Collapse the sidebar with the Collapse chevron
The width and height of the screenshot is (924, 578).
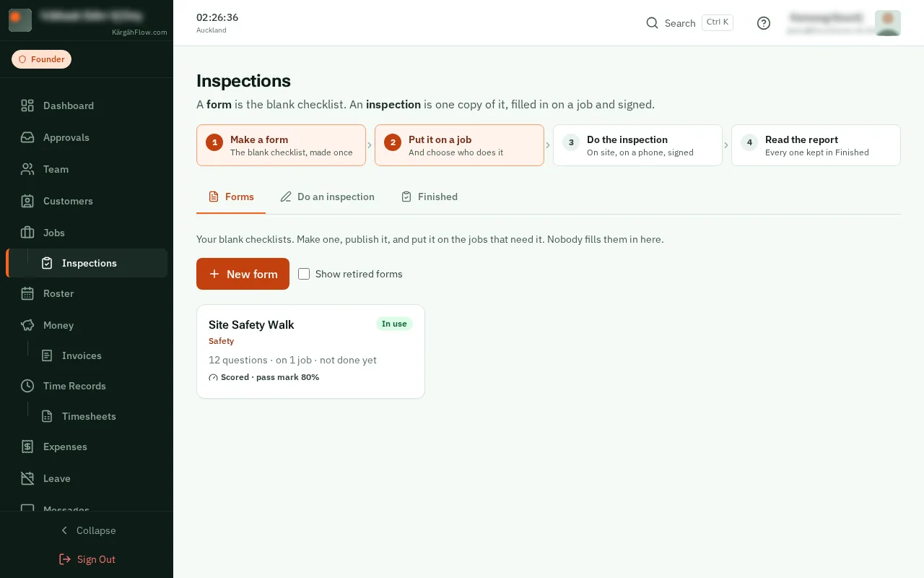pyautogui.click(x=64, y=530)
